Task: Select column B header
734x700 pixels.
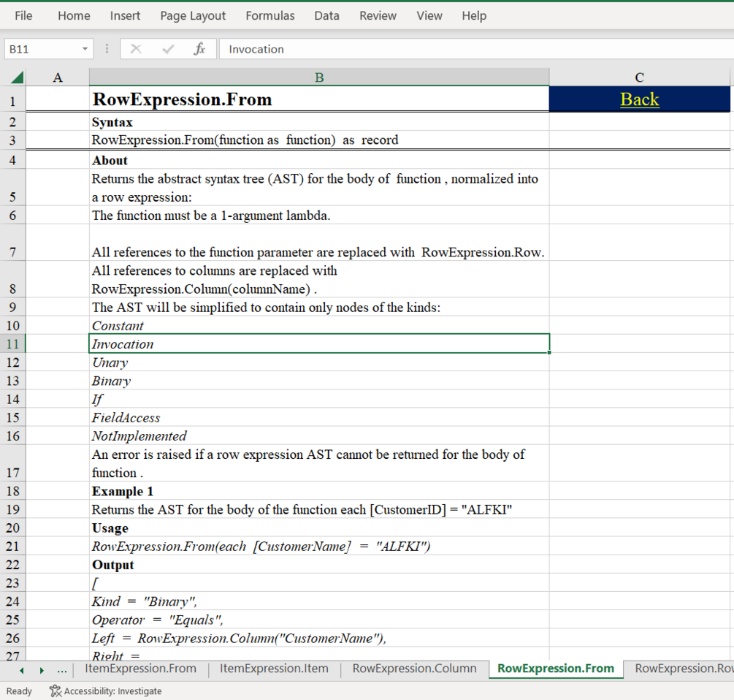Action: [318, 77]
